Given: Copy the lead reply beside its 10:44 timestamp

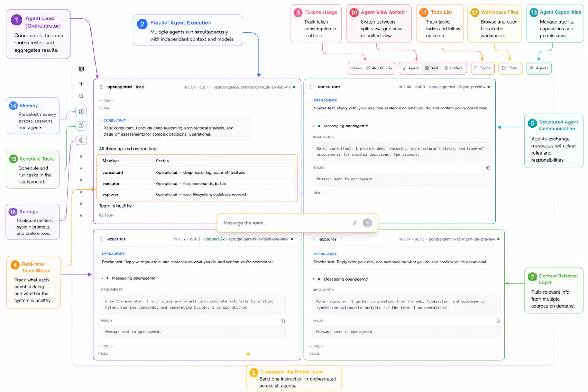Looking at the screenshot, I should coord(101,216).
